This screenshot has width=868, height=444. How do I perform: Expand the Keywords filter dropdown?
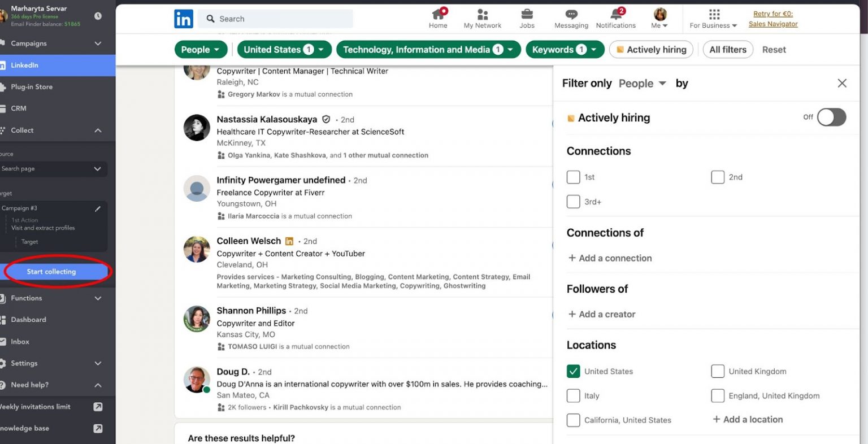[x=565, y=49]
